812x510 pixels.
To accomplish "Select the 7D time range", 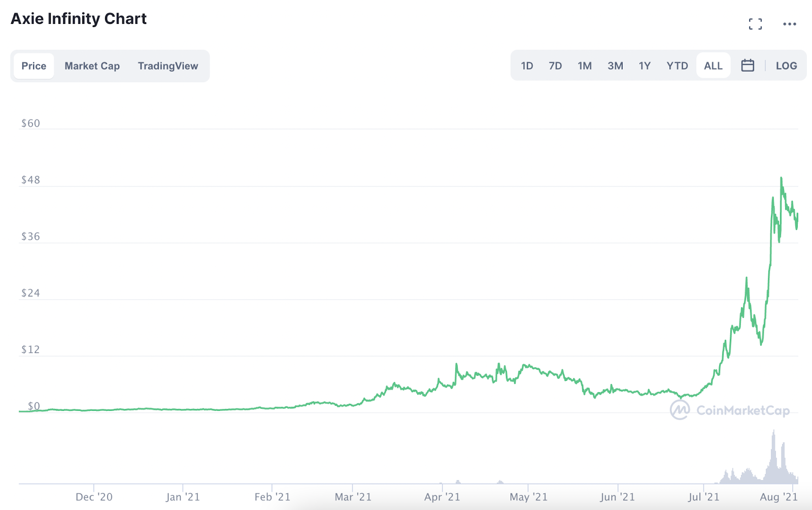I will pyautogui.click(x=555, y=66).
